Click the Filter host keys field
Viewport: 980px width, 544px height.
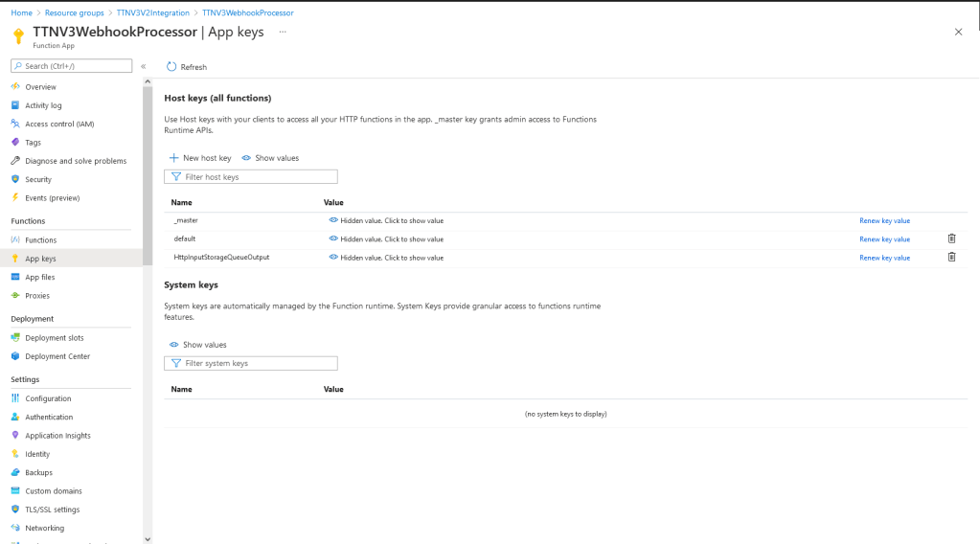click(x=251, y=177)
